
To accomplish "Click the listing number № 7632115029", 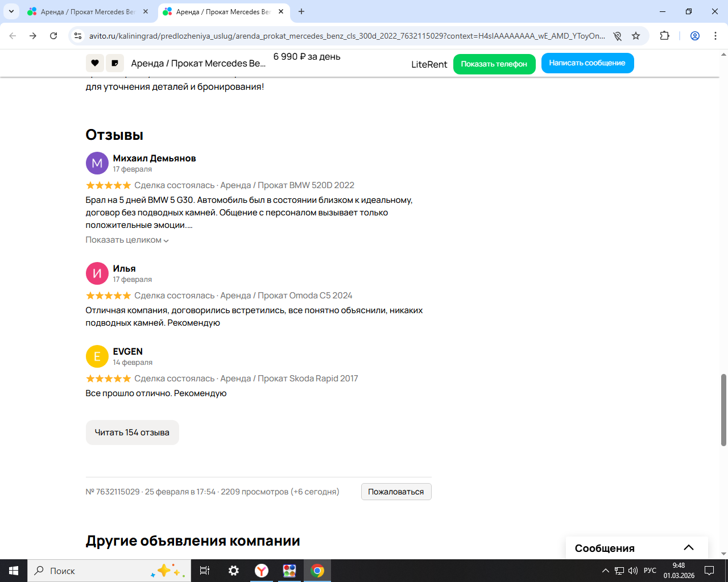I will [x=113, y=492].
